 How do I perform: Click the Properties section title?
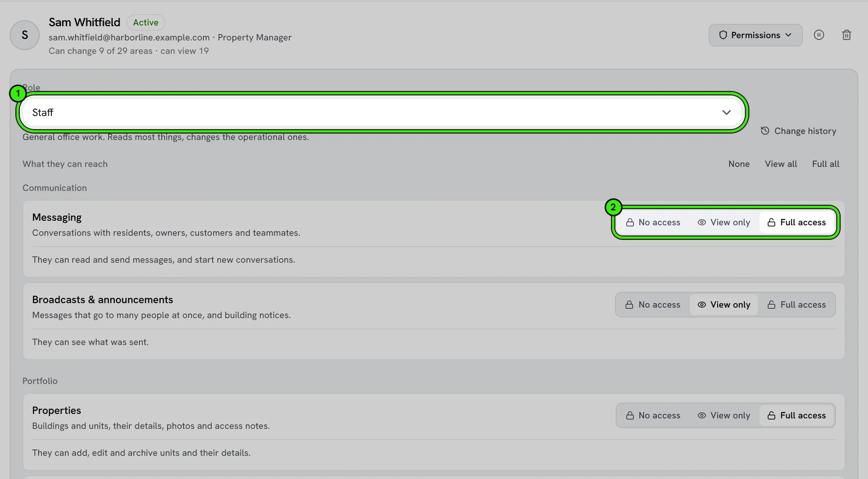click(56, 411)
